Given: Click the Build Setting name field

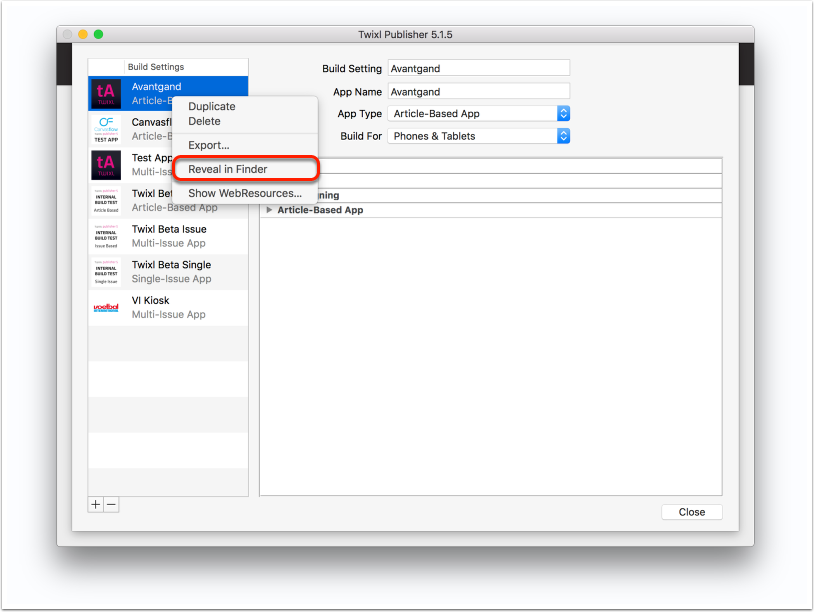Looking at the screenshot, I should click(479, 69).
